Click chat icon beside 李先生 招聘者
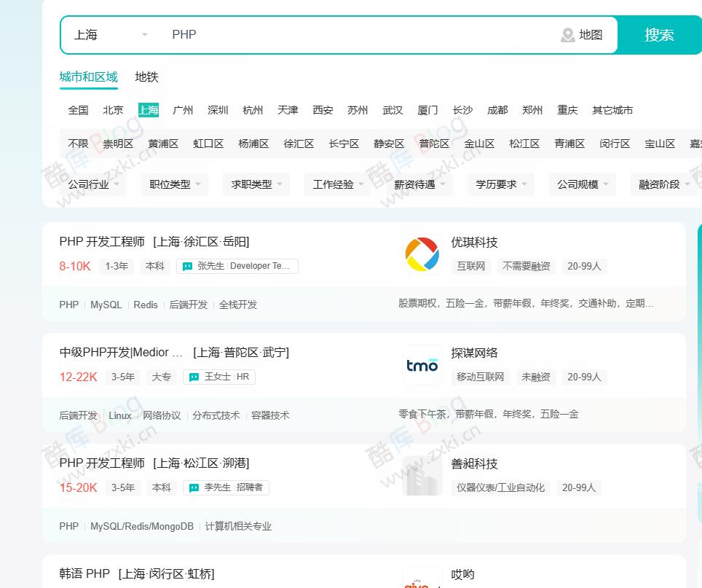702x588 pixels. [x=194, y=488]
